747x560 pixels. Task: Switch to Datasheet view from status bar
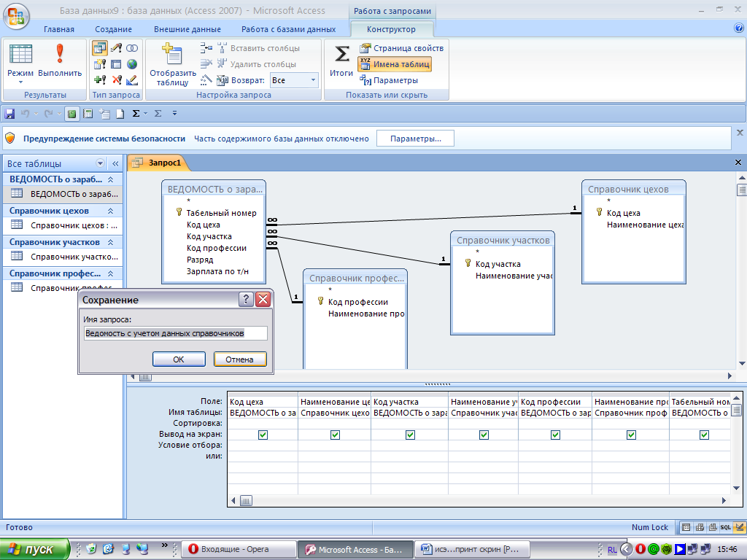click(x=686, y=527)
